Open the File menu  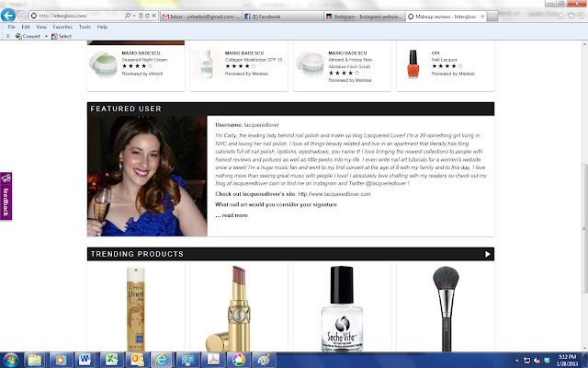[12, 27]
